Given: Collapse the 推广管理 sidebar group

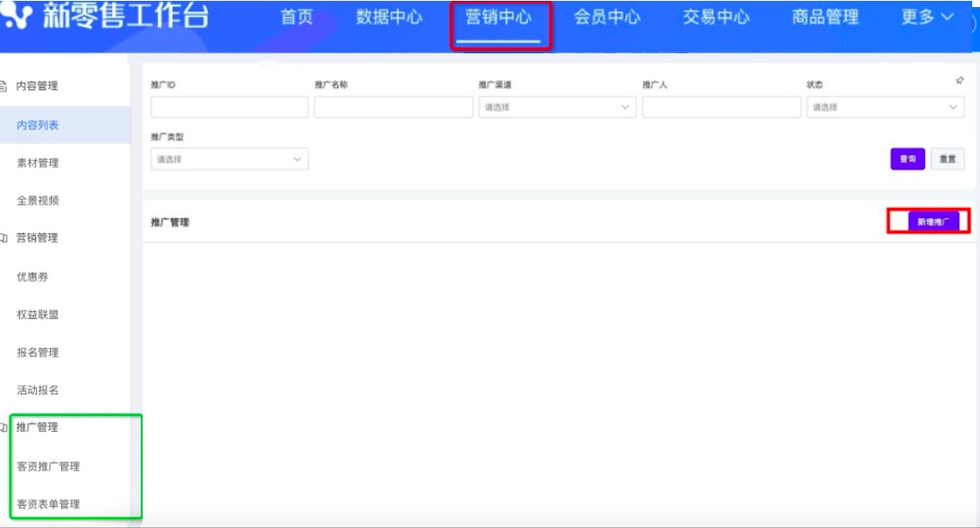Looking at the screenshot, I should pyautogui.click(x=37, y=427).
